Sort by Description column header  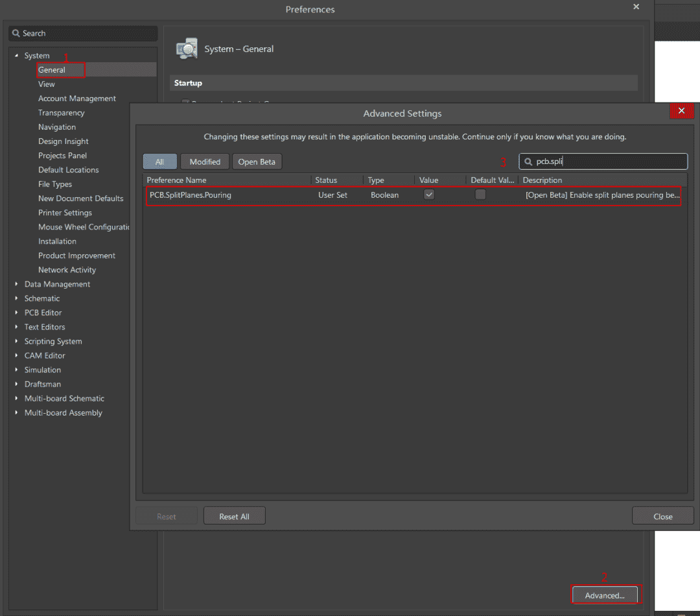[603, 180]
